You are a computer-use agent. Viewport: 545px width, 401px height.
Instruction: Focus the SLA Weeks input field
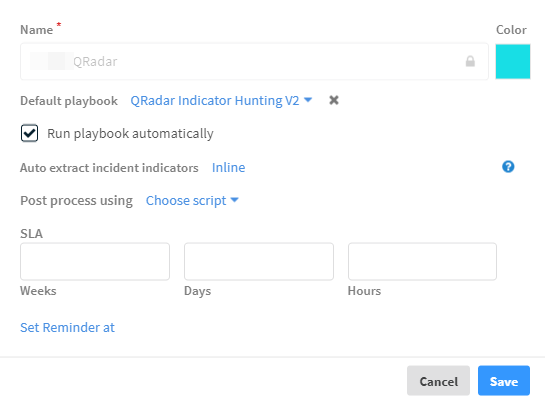coord(95,261)
